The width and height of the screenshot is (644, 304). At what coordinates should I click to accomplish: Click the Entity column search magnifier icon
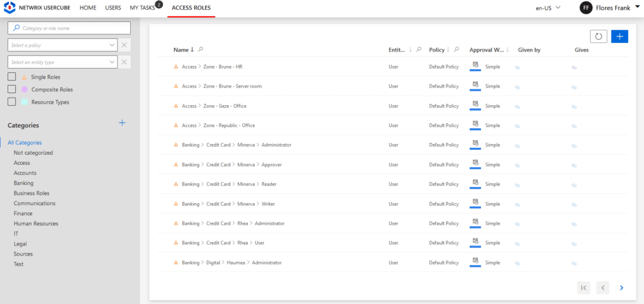click(418, 50)
